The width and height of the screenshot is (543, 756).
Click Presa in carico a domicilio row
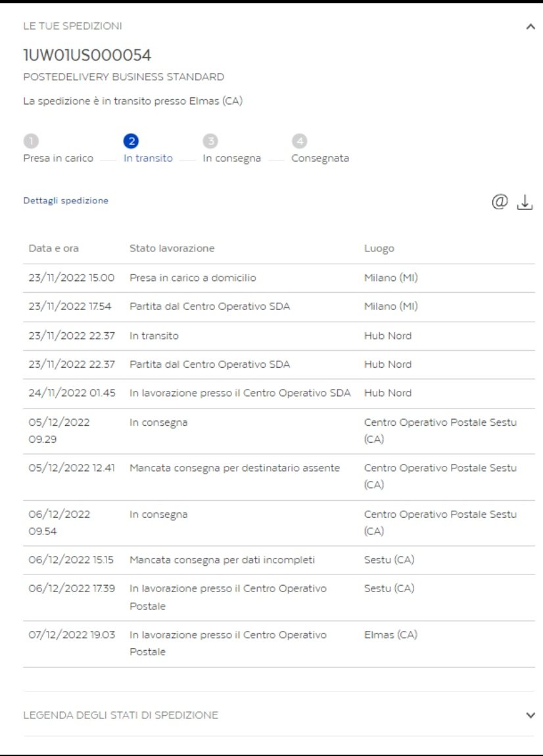(x=279, y=278)
